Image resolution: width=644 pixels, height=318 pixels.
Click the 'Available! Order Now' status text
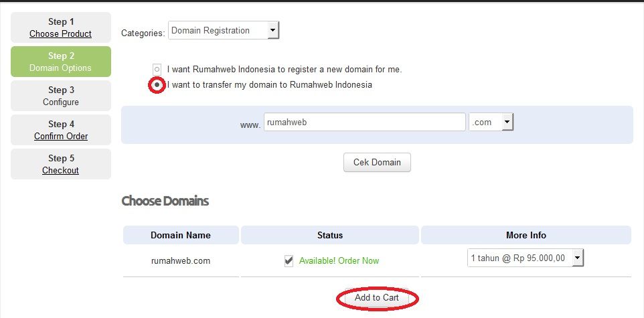[x=339, y=261]
